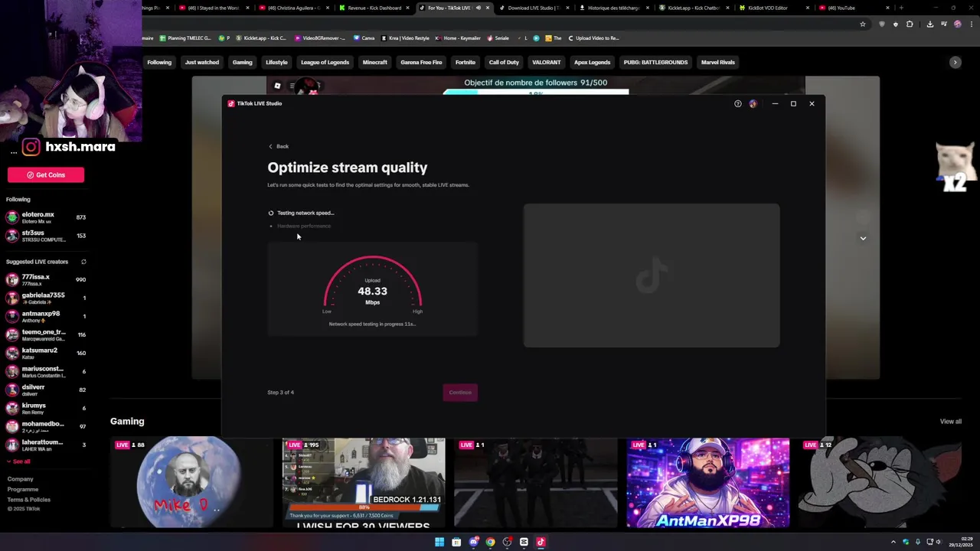Select the Minecraft category chip

[375, 62]
